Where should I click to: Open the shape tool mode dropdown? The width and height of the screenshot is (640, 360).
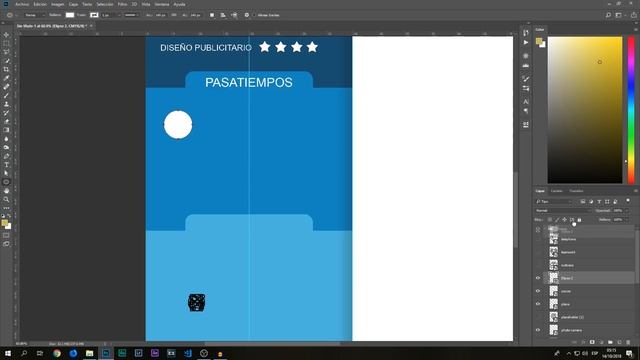coord(34,15)
